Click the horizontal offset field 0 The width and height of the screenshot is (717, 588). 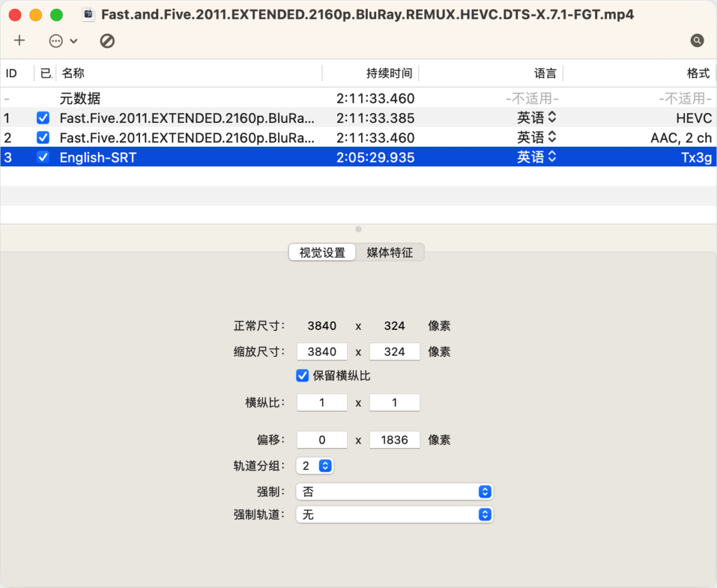point(322,439)
